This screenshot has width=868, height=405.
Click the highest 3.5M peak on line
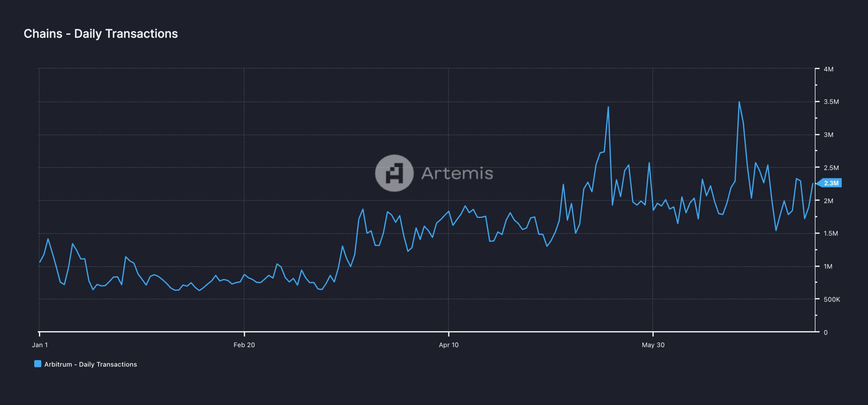(739, 102)
